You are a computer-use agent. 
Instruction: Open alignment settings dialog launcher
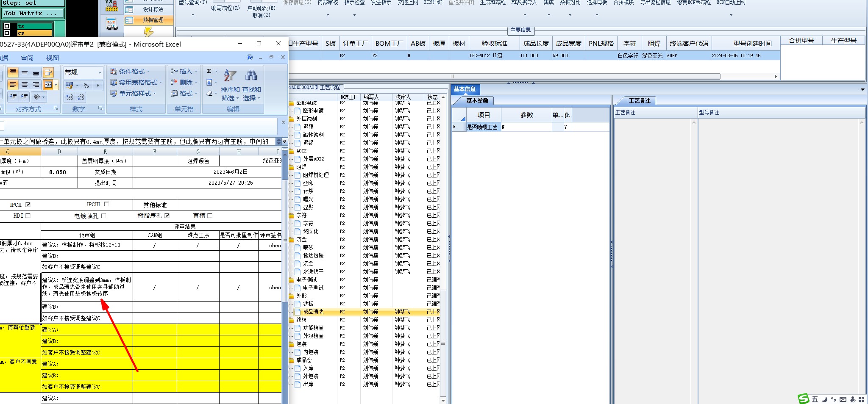pos(56,108)
